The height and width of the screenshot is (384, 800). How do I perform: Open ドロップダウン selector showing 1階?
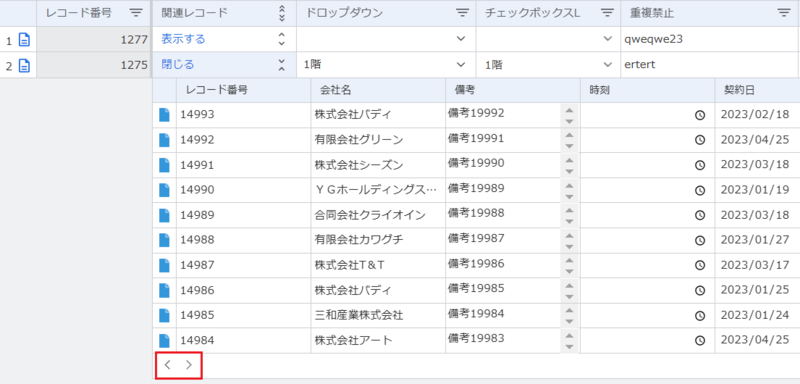(x=386, y=65)
